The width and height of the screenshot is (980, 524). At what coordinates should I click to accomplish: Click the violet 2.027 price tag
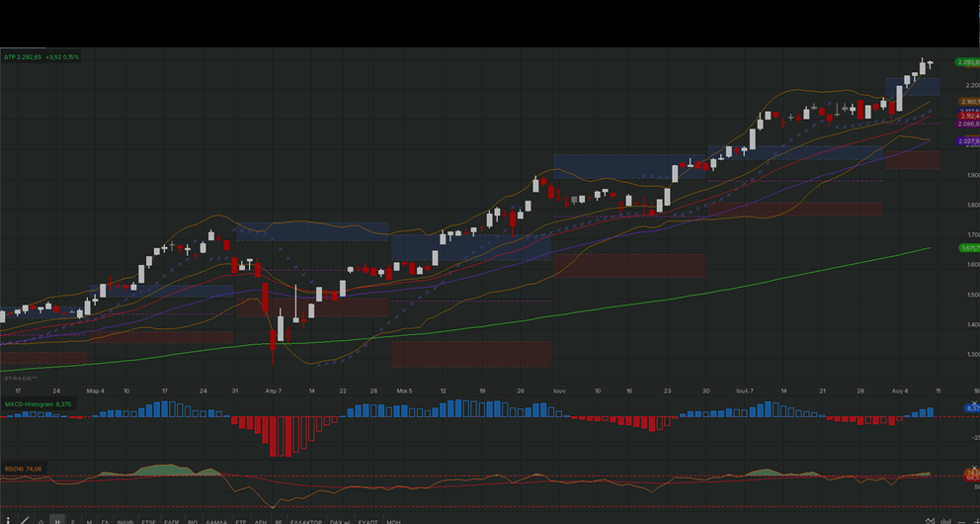[969, 141]
